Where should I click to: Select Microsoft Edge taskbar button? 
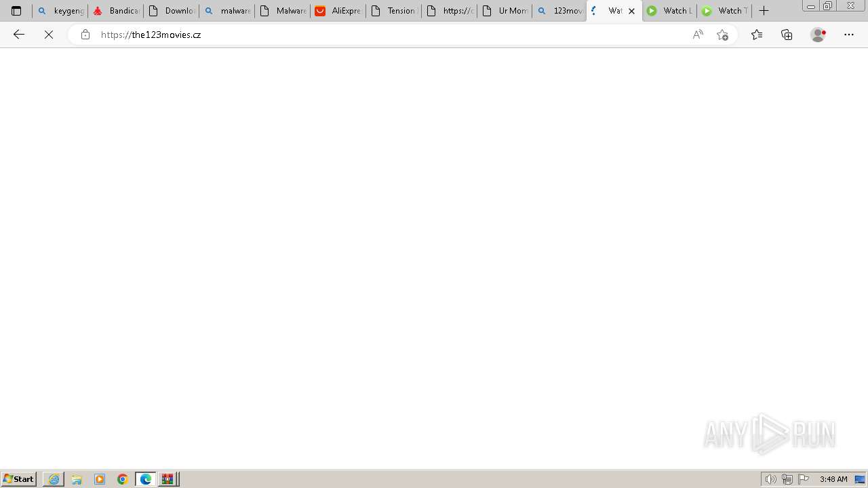(146, 479)
